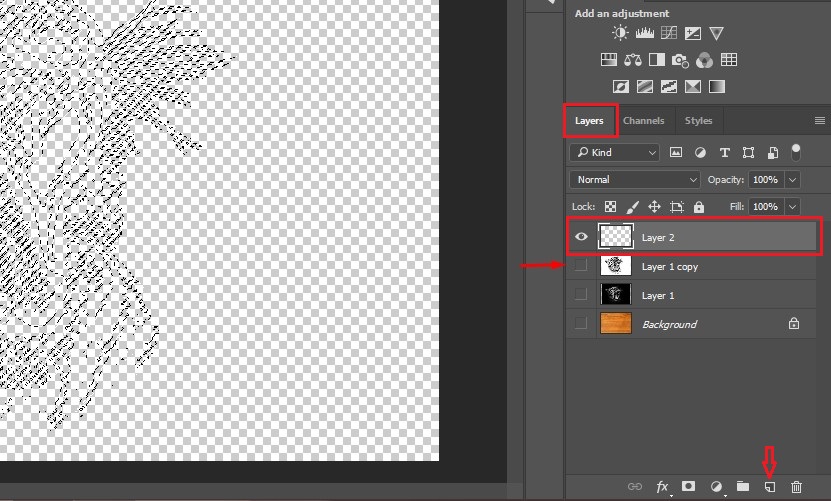Lock transparent pixels

(611, 207)
